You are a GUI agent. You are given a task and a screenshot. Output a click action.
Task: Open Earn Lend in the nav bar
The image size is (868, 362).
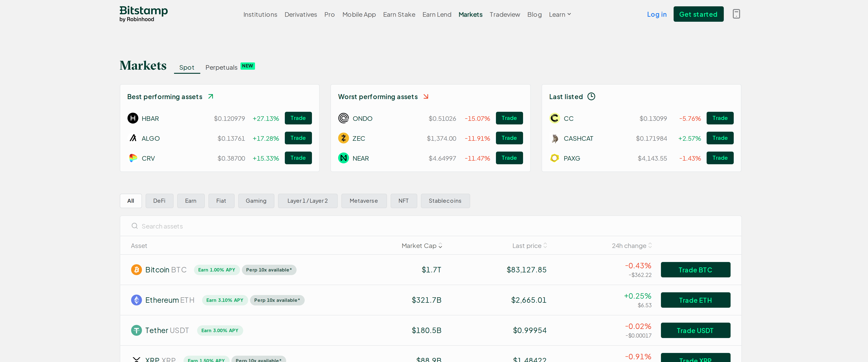(x=437, y=14)
